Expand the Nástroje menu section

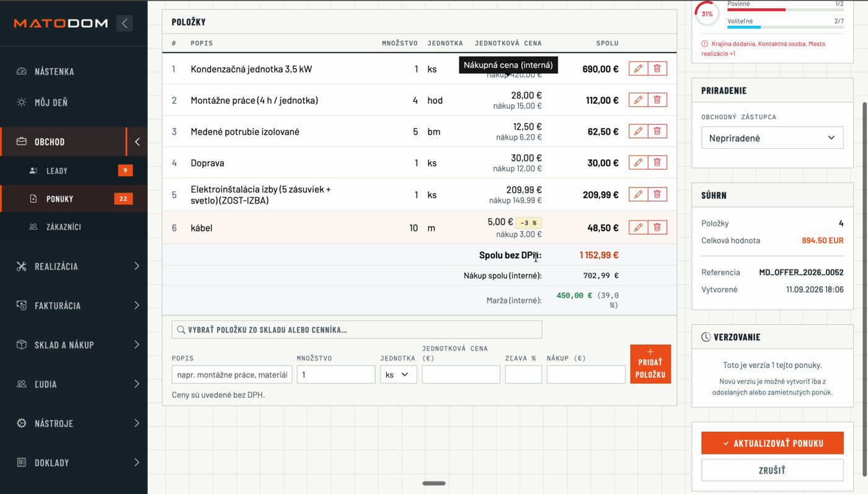(x=136, y=423)
